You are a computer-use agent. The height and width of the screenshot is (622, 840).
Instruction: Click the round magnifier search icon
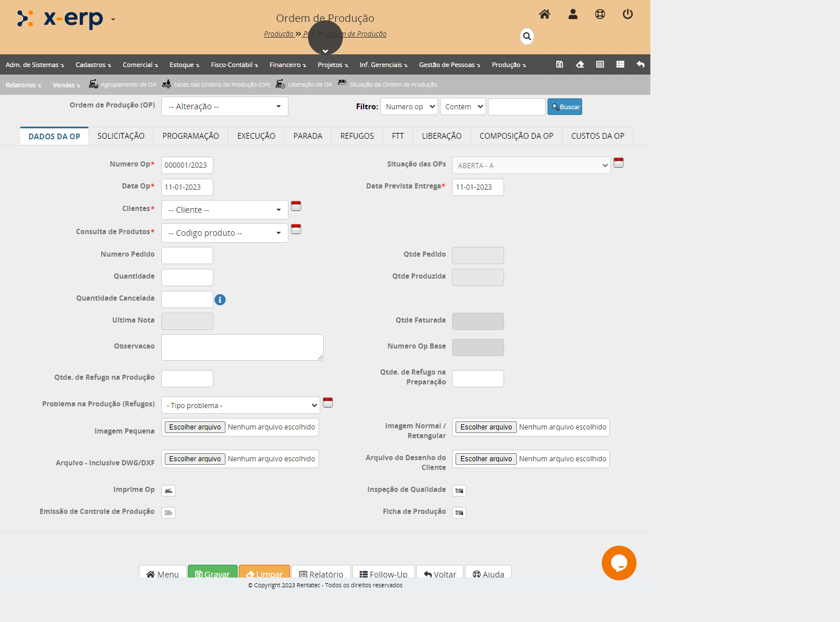point(527,36)
